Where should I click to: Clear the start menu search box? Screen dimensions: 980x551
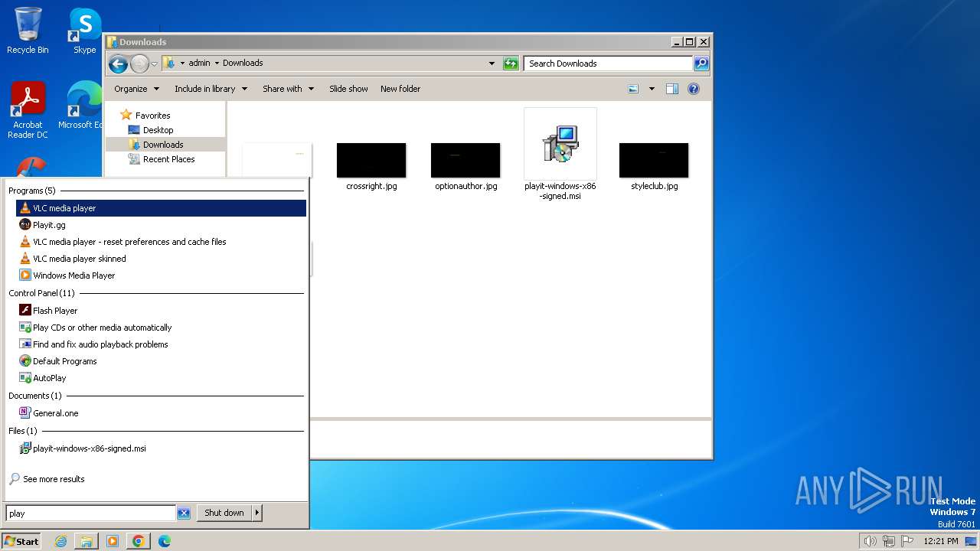(x=184, y=514)
